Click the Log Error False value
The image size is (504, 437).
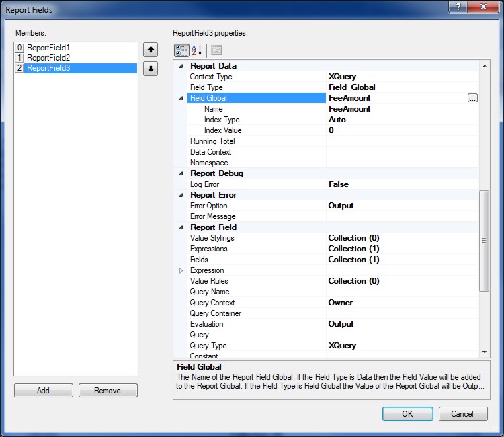click(x=338, y=184)
